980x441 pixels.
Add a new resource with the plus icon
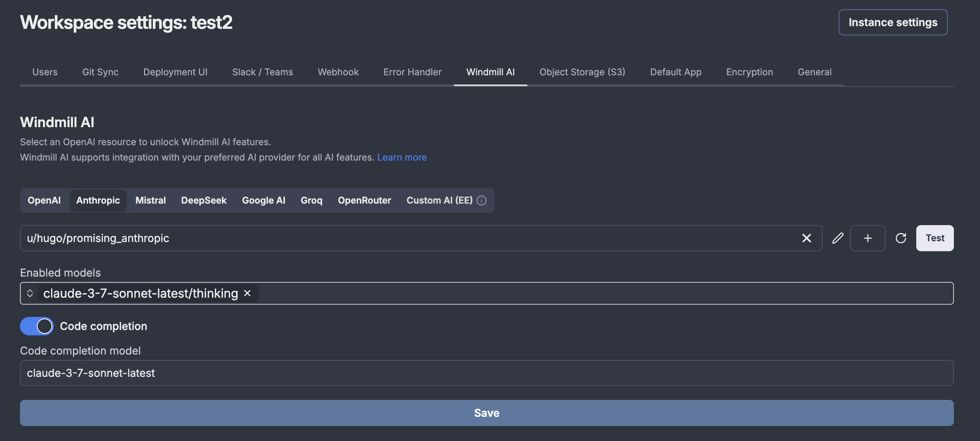(x=867, y=238)
